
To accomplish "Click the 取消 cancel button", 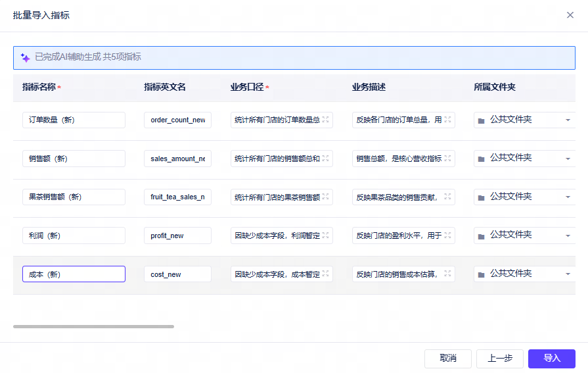I will point(448,359).
